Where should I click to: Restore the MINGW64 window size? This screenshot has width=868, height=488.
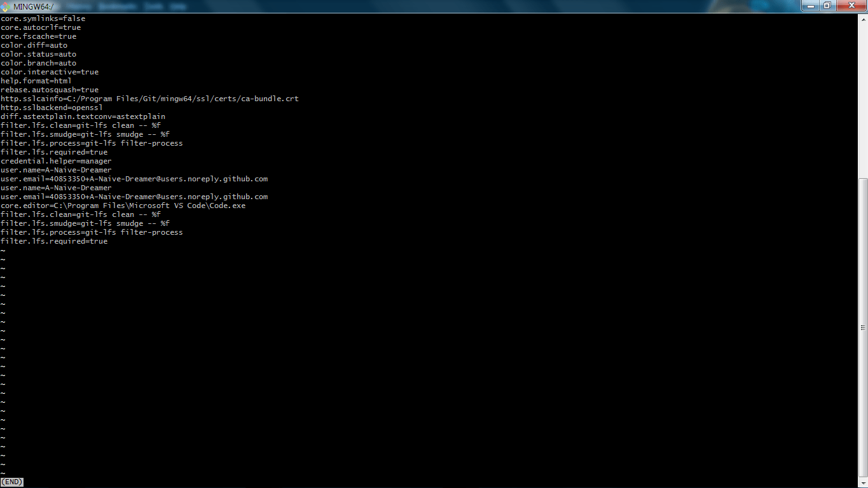coord(829,5)
